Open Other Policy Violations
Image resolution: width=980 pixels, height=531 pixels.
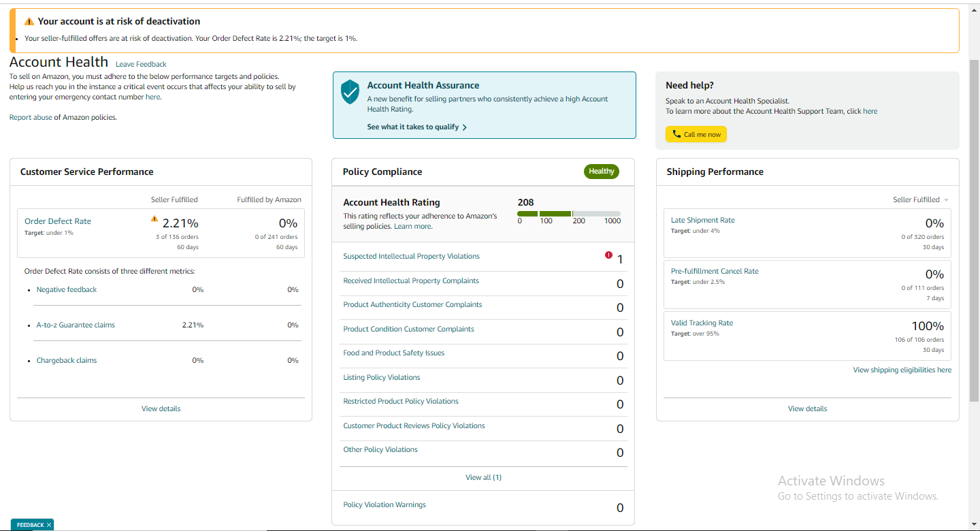coord(380,449)
